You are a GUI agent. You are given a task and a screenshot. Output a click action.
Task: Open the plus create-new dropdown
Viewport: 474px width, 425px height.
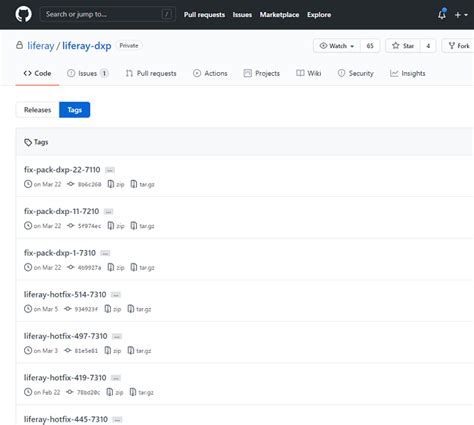(x=461, y=15)
